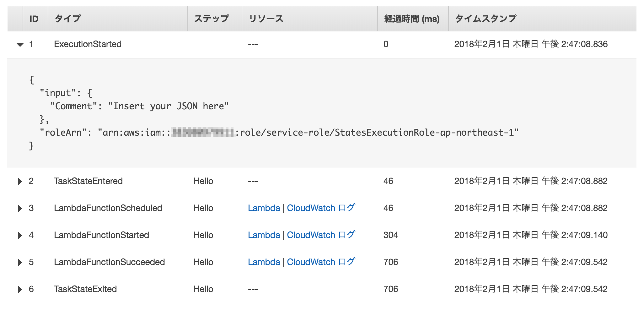Viewport: 644px width, 309px height.
Task: Open CloudWatch ログ for LambdaFunctionSucceeded
Action: (x=321, y=262)
